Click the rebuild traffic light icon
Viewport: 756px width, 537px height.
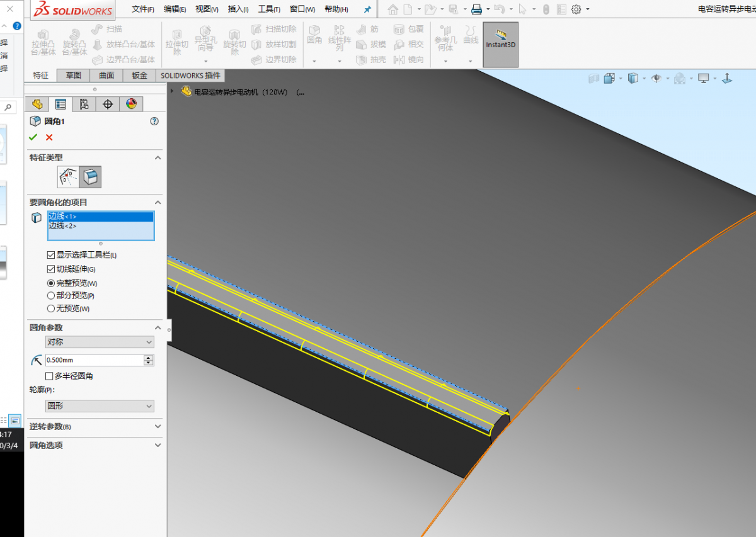pos(546,9)
